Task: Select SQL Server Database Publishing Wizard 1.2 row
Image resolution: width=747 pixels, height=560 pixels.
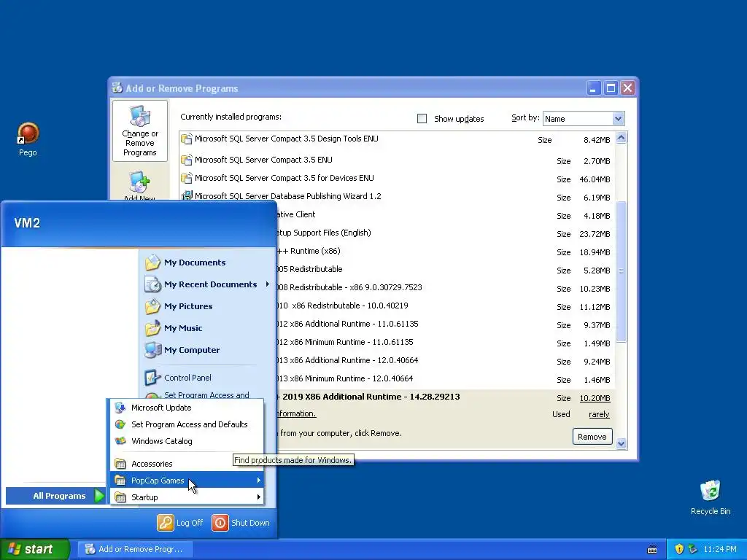Action: [396, 196]
